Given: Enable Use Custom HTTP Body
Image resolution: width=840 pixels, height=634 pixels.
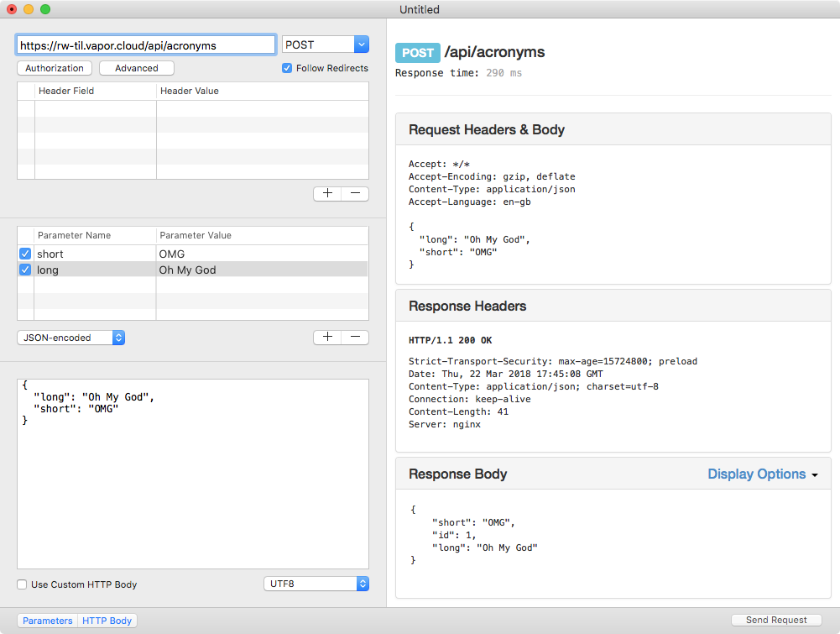Looking at the screenshot, I should (x=20, y=584).
